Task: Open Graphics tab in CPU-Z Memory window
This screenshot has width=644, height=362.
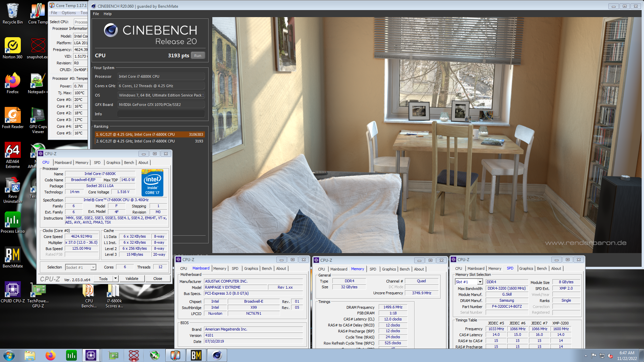Action: coord(389,269)
